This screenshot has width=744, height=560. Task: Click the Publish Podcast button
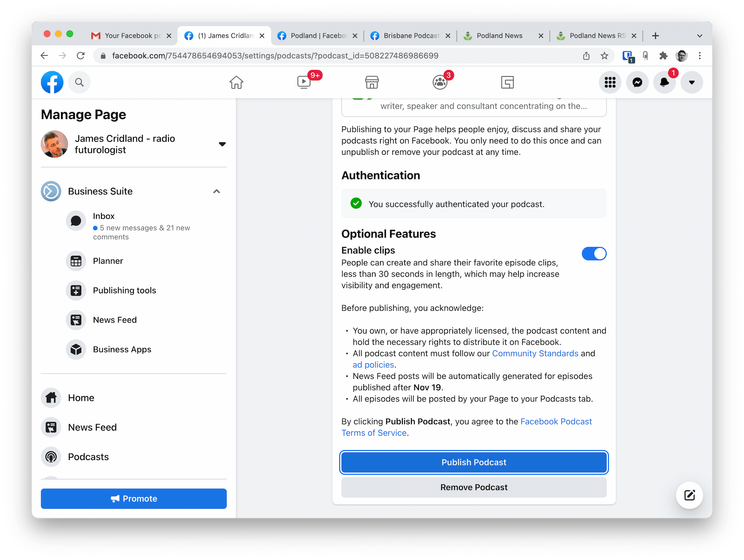[x=474, y=462]
